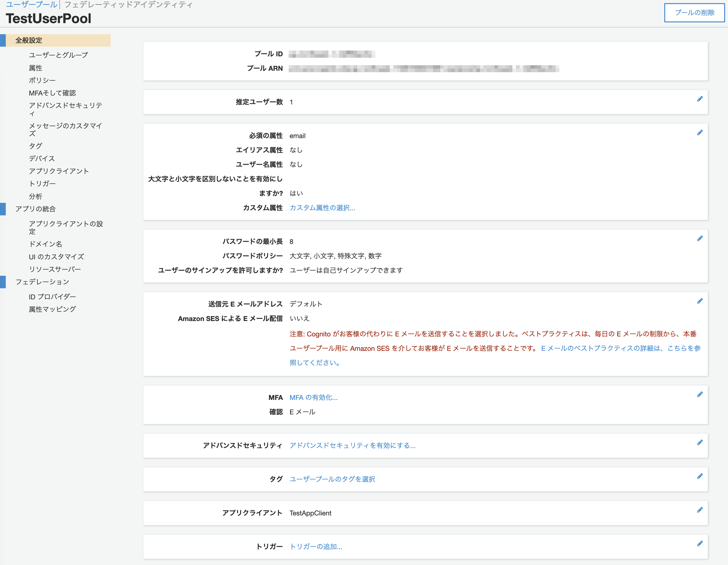Open アドバンスドセキュリティを有効にする... link
The image size is (728, 565).
[352, 445]
